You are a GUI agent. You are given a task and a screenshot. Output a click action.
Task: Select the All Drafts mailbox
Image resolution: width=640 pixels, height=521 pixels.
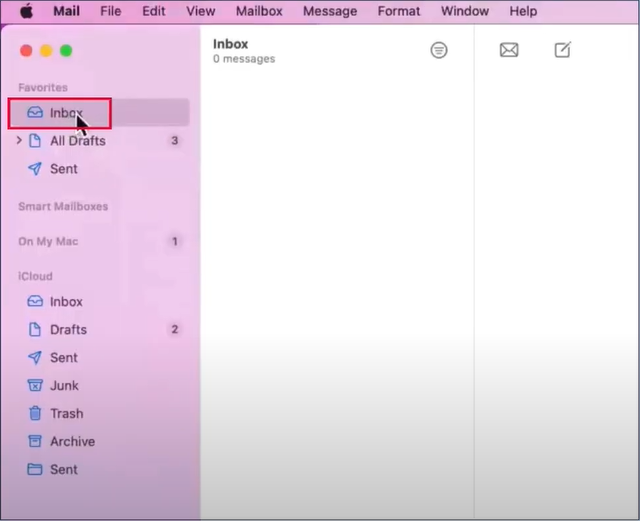point(100,141)
